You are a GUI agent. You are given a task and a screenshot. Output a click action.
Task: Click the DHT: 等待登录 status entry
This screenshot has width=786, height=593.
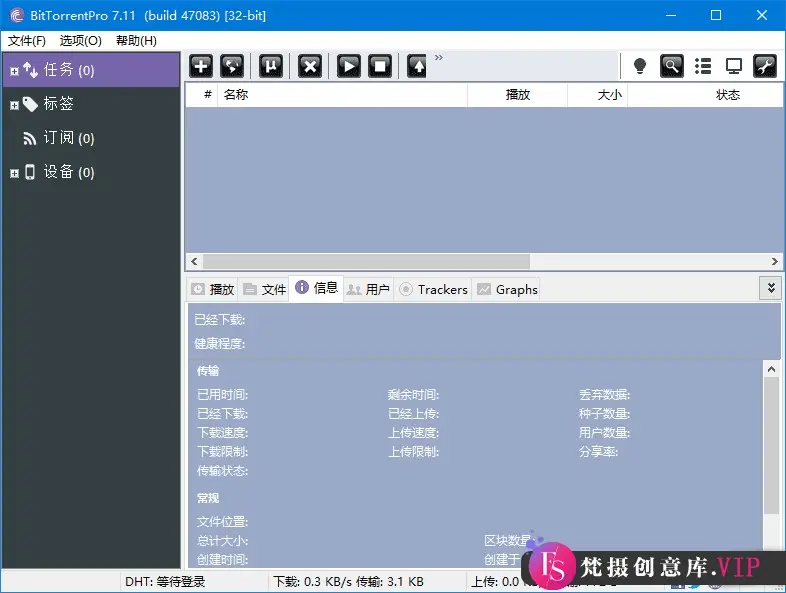(165, 581)
